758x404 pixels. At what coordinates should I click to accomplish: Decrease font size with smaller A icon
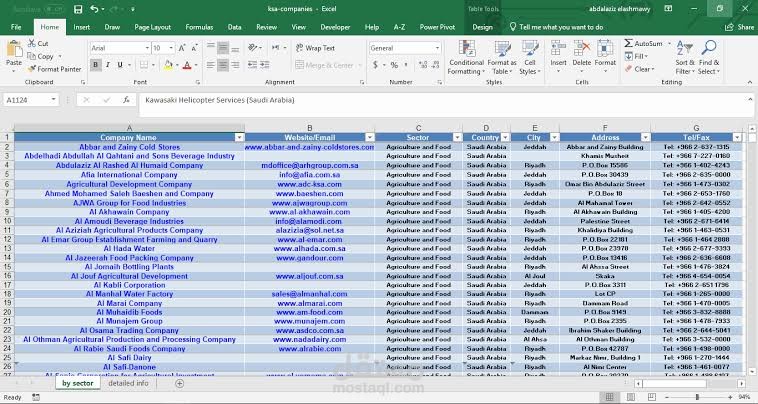(194, 48)
